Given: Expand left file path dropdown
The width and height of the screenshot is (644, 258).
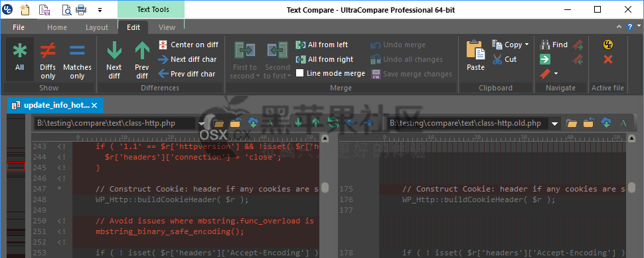Looking at the screenshot, I should point(201,123).
